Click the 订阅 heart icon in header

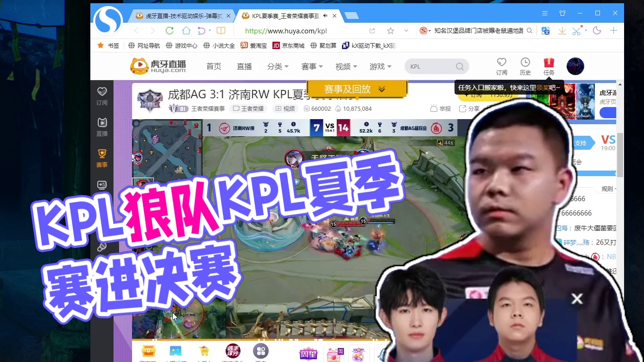(501, 66)
